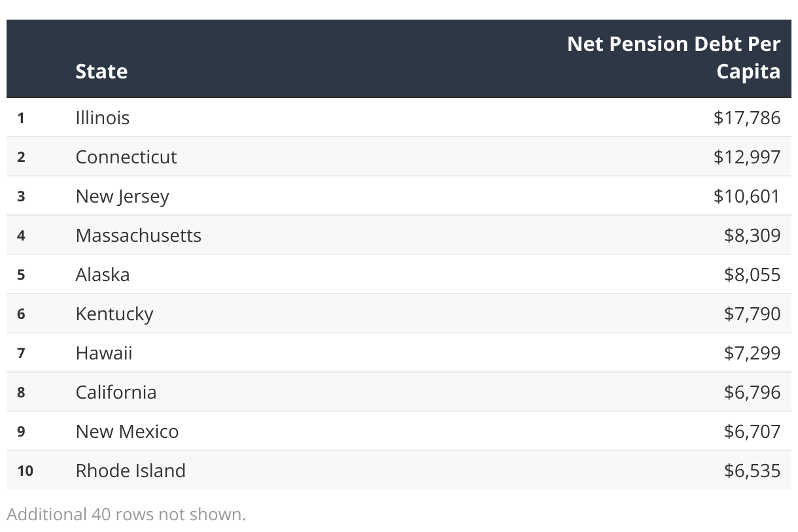Click the State column header
Screen dimensions: 798x532
tap(101, 71)
